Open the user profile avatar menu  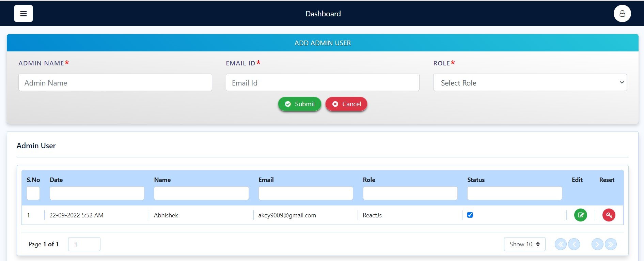click(x=622, y=14)
